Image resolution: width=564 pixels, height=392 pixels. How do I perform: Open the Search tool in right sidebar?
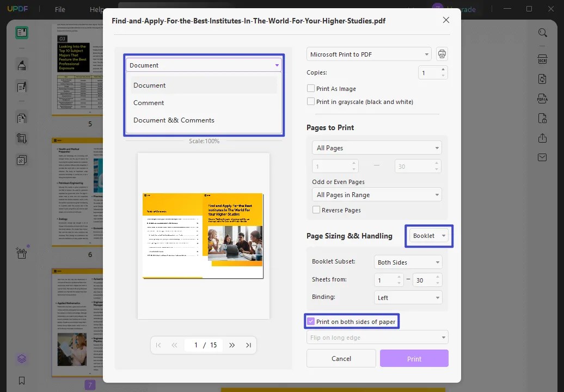tap(543, 33)
